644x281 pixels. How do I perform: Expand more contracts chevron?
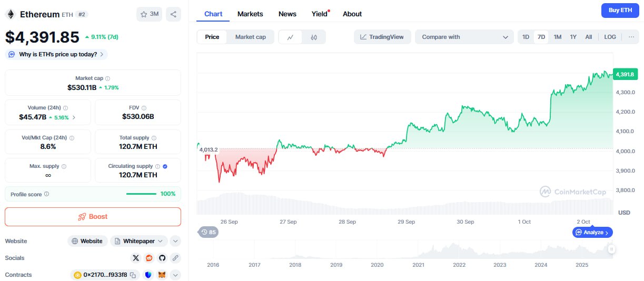click(175, 275)
